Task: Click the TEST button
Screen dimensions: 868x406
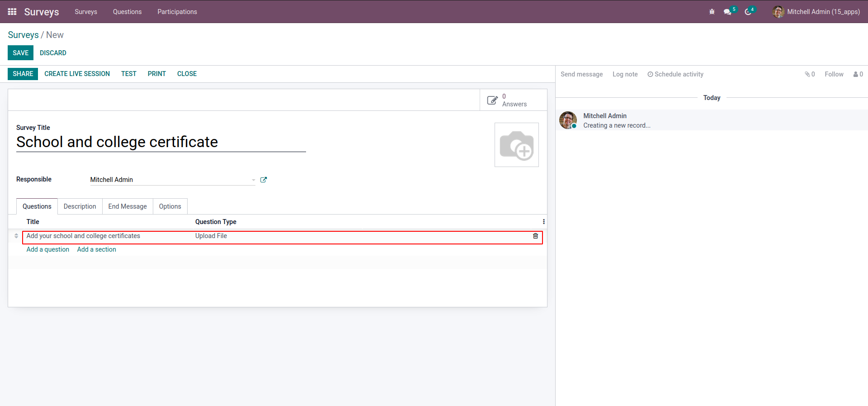Action: 128,74
